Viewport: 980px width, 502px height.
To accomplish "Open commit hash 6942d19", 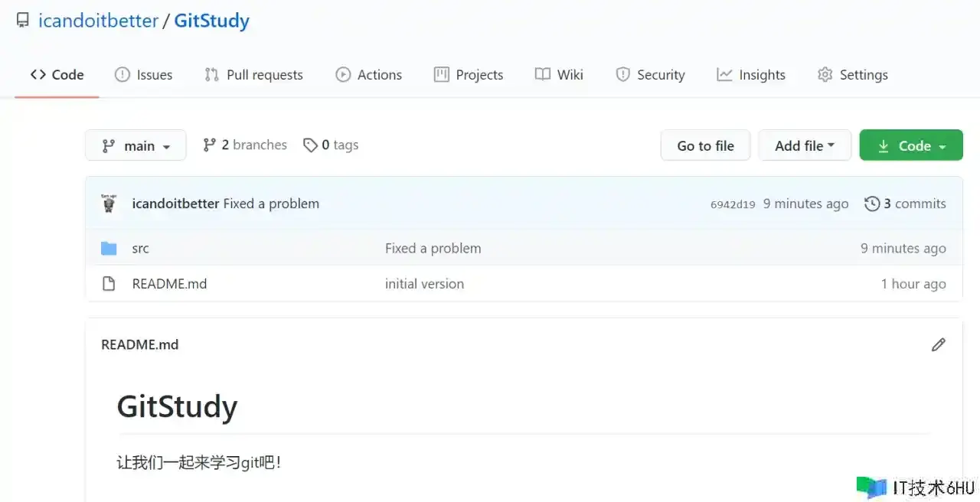I will click(x=733, y=204).
